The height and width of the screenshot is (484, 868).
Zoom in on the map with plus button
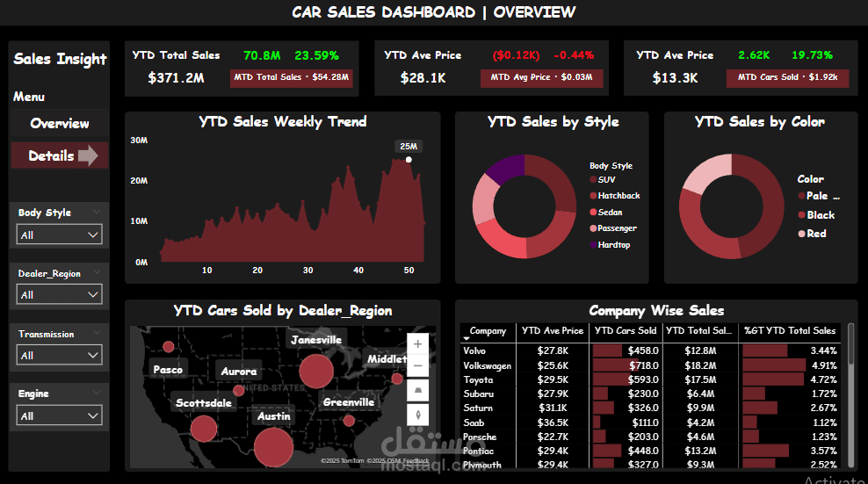(418, 344)
